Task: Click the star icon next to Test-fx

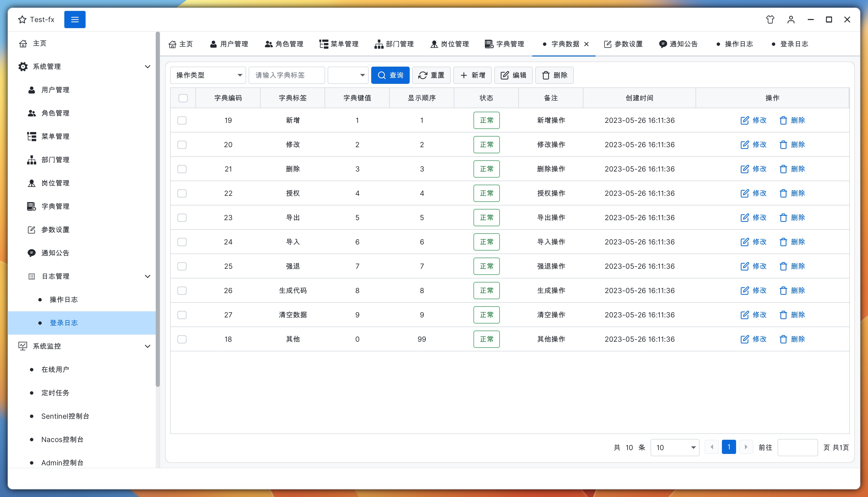Action: pyautogui.click(x=22, y=20)
